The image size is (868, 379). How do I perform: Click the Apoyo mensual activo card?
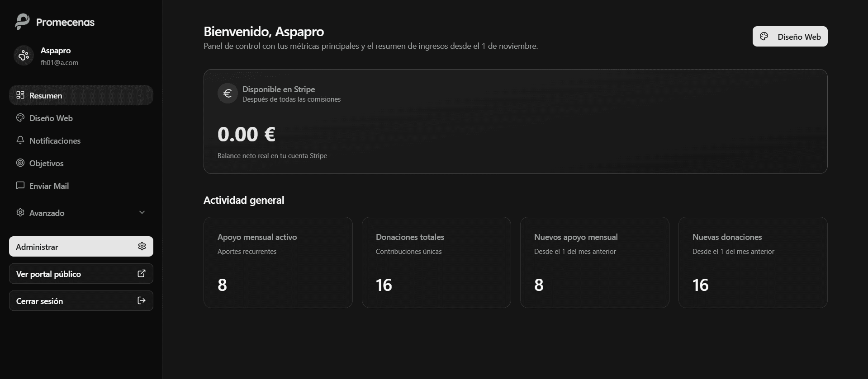tap(278, 262)
